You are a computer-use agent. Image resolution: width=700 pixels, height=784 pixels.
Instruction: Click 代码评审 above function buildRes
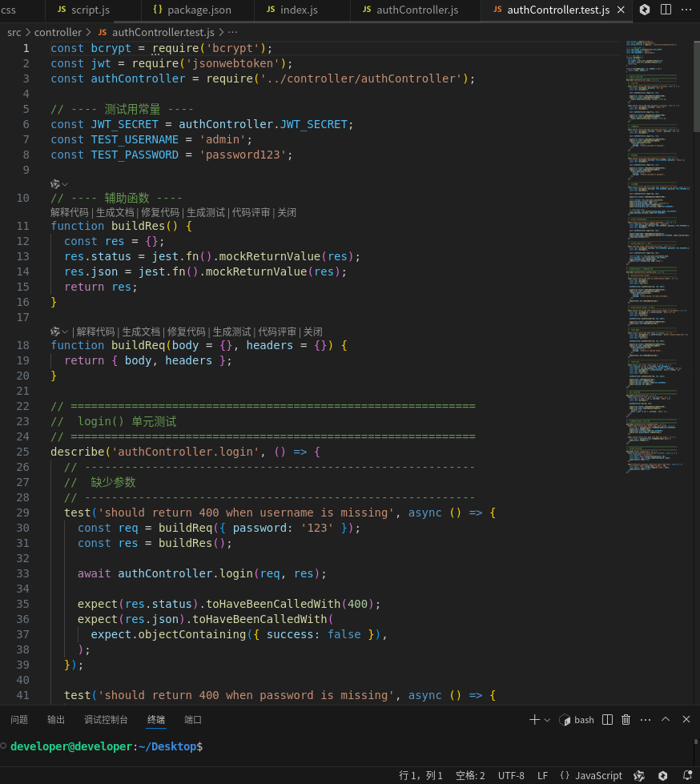click(x=251, y=212)
